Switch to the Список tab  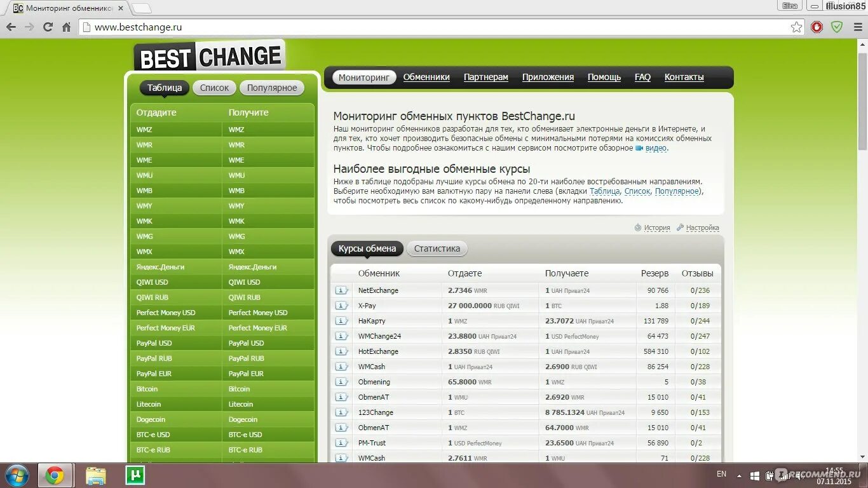coord(214,88)
